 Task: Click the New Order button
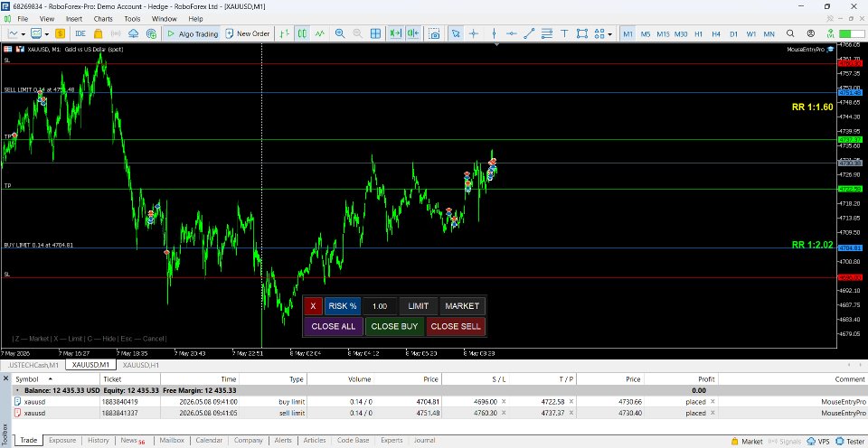click(248, 33)
